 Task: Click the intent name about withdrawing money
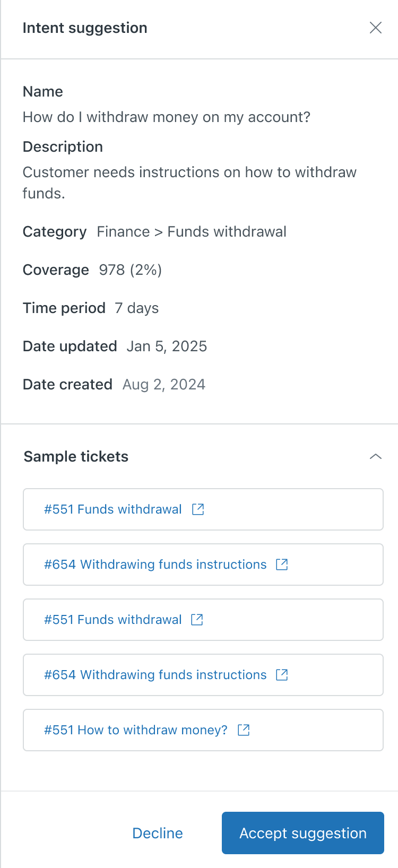166,117
